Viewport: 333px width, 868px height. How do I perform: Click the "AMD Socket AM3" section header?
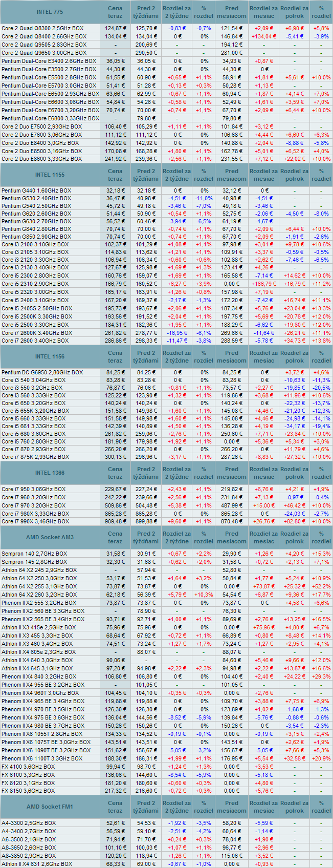point(50,537)
